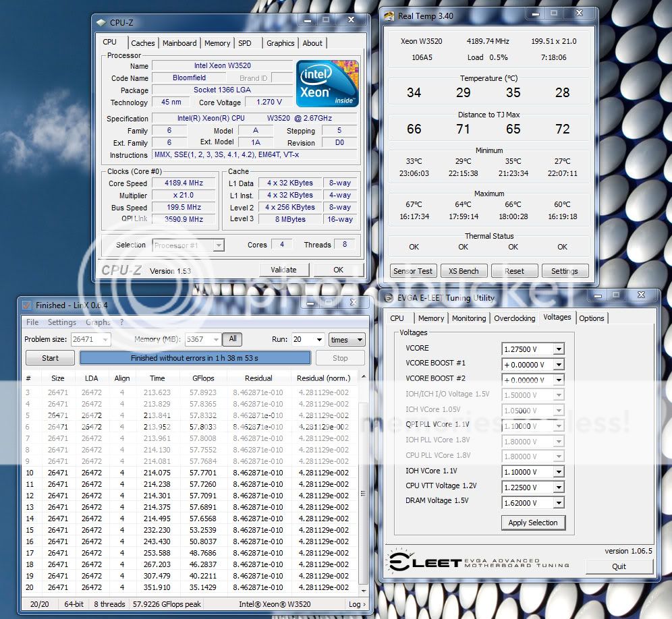Show the About tab in CPU-Z
This screenshot has width=672, height=619.
click(312, 43)
